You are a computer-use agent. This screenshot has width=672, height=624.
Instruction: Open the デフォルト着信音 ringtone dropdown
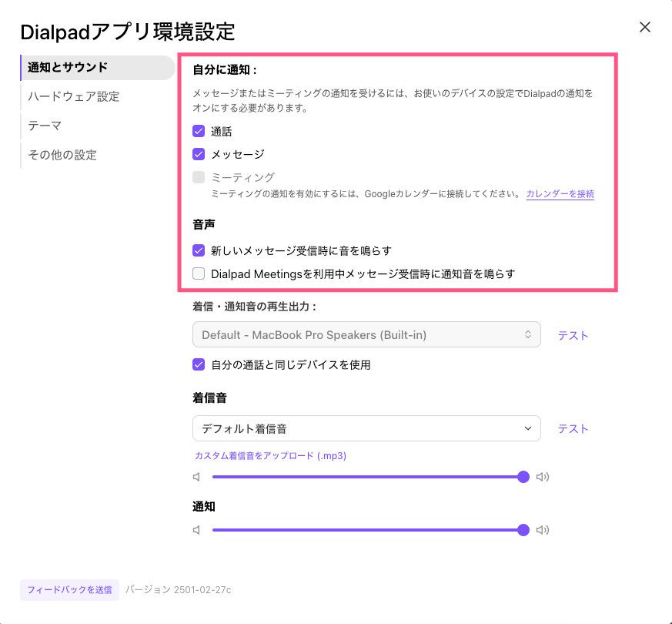(x=366, y=428)
